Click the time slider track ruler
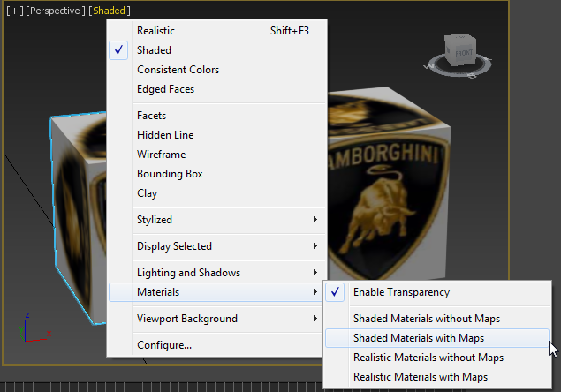Image resolution: width=561 pixels, height=392 pixels. coord(161,387)
